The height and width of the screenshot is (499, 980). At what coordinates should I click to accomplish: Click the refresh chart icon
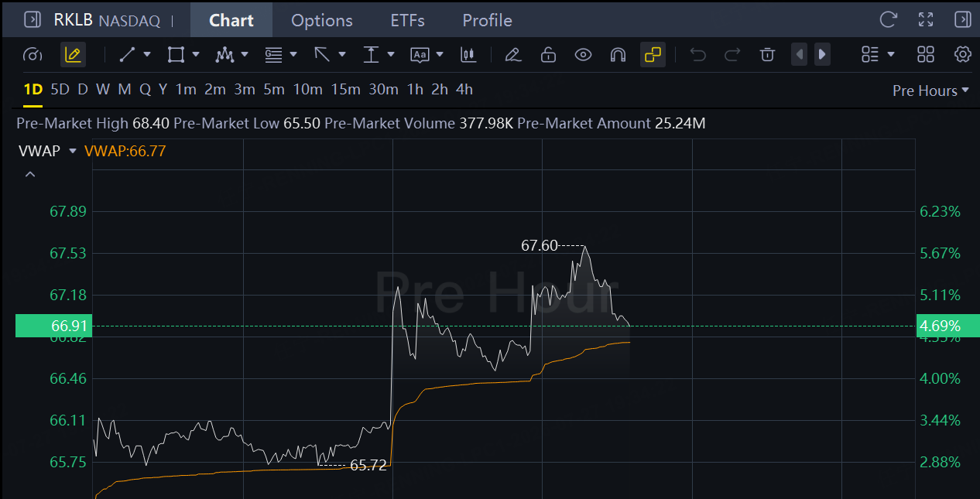[889, 20]
